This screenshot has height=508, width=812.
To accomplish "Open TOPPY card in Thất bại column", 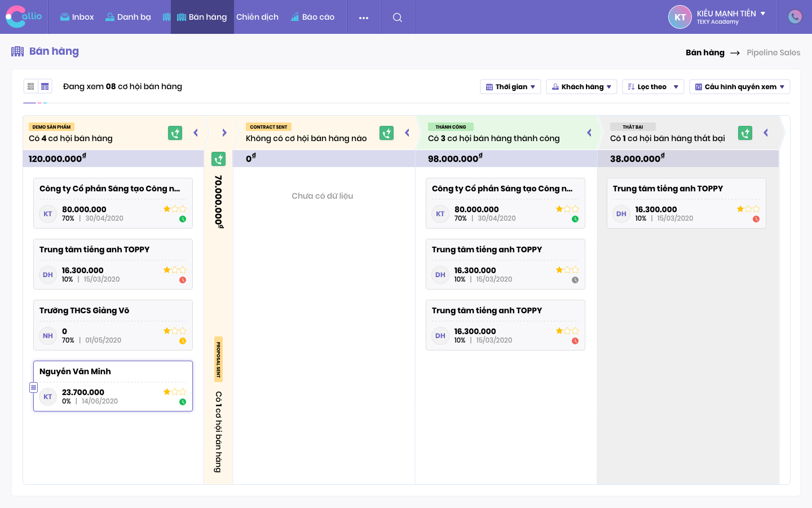I will pos(686,203).
